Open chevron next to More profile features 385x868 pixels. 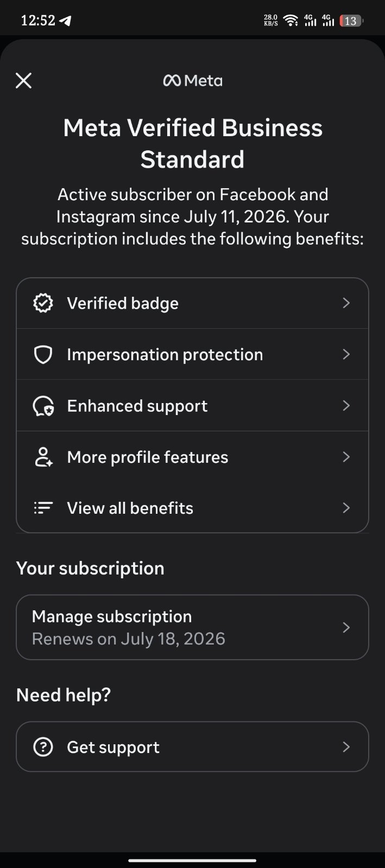(x=346, y=457)
